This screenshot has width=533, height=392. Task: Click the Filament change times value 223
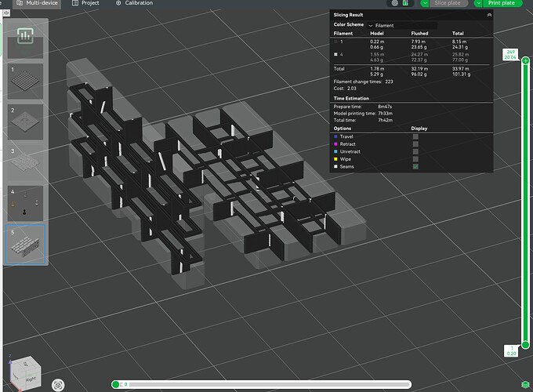(389, 82)
